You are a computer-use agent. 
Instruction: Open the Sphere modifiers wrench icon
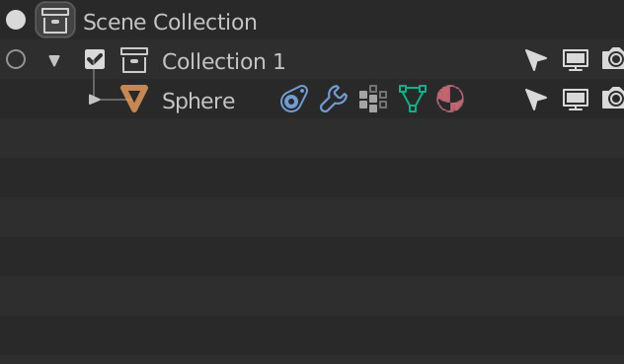tap(334, 99)
